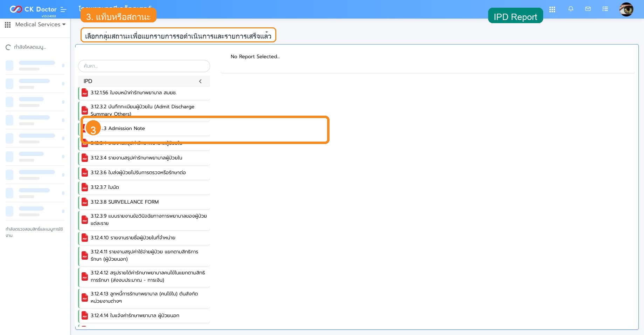
Task: Open report 3.12.4.14 ใบแจ้งค่ารักษาพยาบาล ผู้ป่วยนอก
Action: coord(144,316)
